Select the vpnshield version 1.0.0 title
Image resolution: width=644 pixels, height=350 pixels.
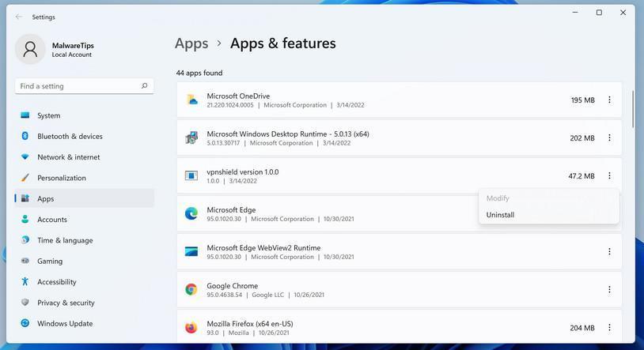coord(243,172)
